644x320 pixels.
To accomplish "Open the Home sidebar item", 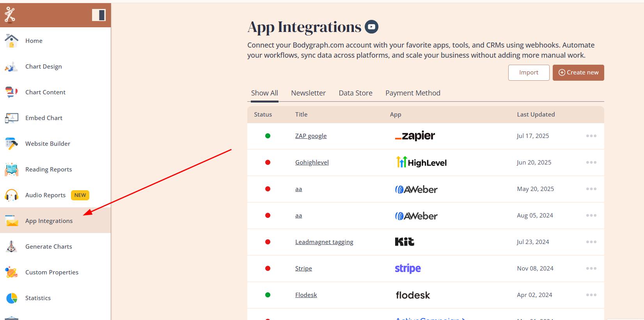I will [34, 41].
